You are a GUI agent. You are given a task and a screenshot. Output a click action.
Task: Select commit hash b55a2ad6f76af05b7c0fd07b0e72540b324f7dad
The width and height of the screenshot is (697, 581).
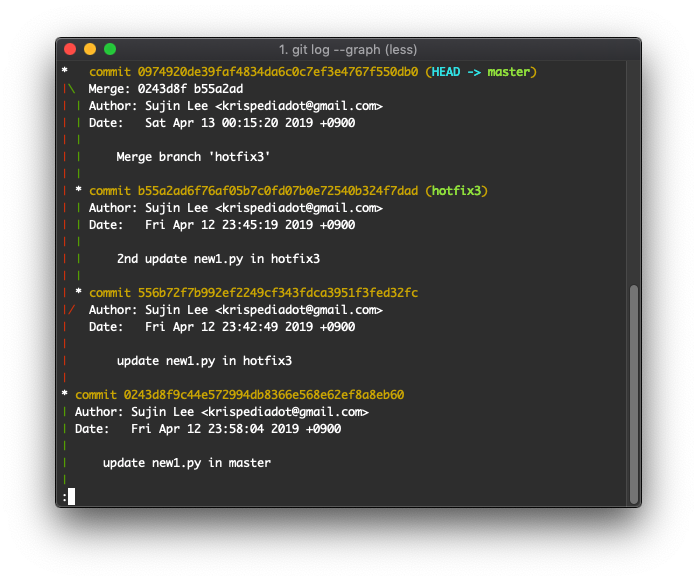pyautogui.click(x=278, y=191)
